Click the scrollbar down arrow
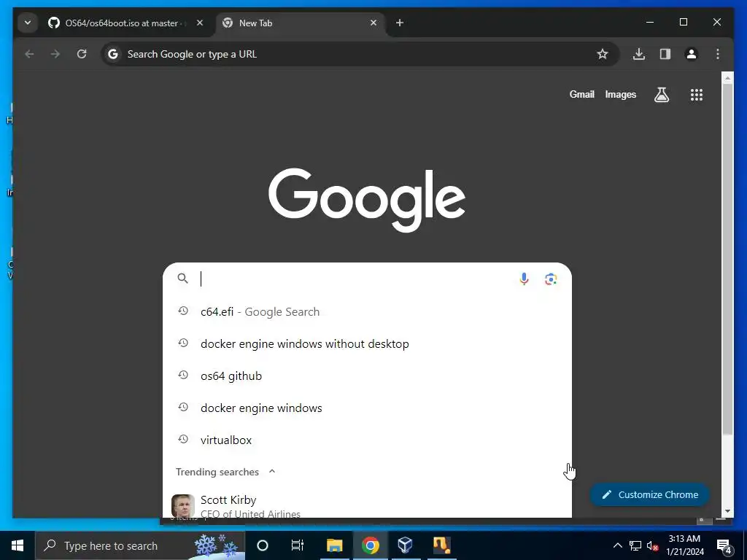 tap(727, 511)
